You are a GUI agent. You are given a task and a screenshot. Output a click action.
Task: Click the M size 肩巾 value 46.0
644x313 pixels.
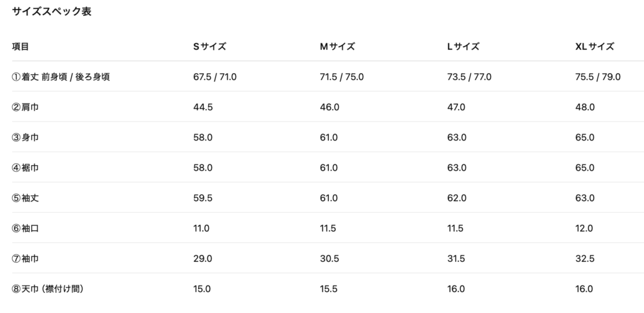(330, 107)
